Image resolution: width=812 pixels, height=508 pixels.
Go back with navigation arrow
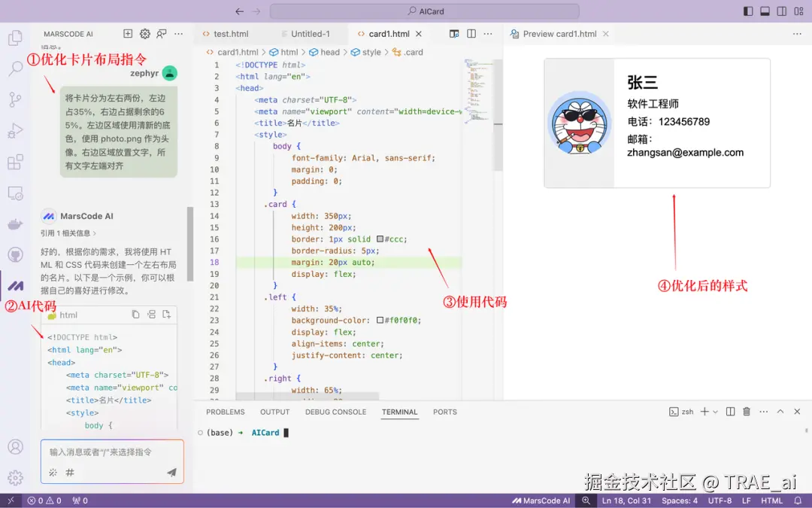coord(239,11)
